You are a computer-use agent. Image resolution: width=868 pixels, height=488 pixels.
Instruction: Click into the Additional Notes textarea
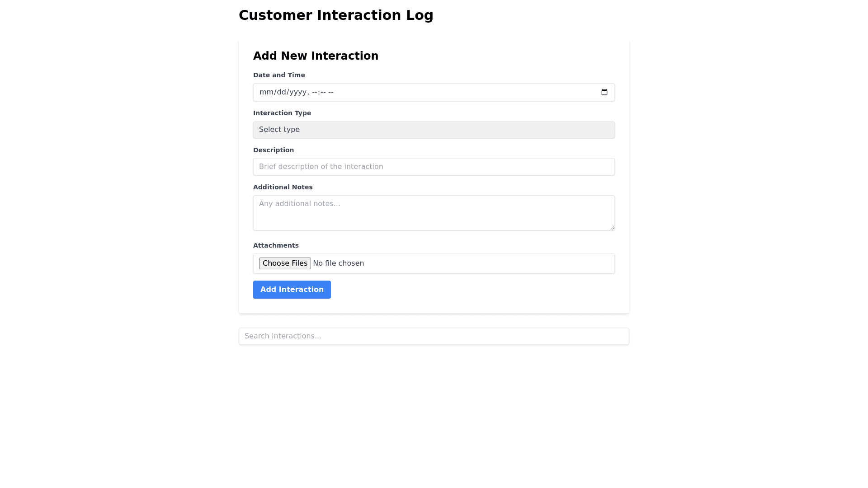pos(434,213)
